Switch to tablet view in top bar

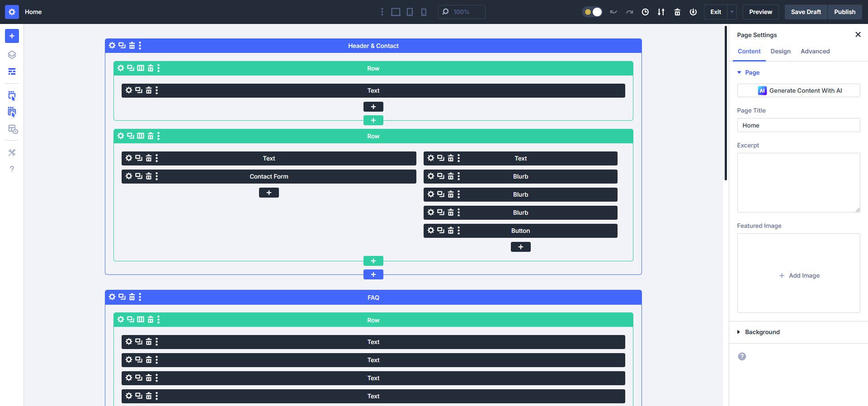(x=410, y=12)
